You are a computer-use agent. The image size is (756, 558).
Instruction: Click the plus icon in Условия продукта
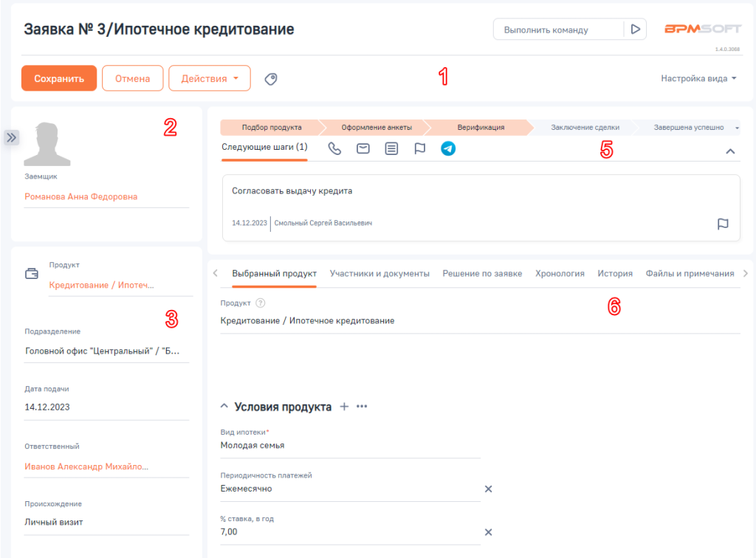[x=344, y=405]
